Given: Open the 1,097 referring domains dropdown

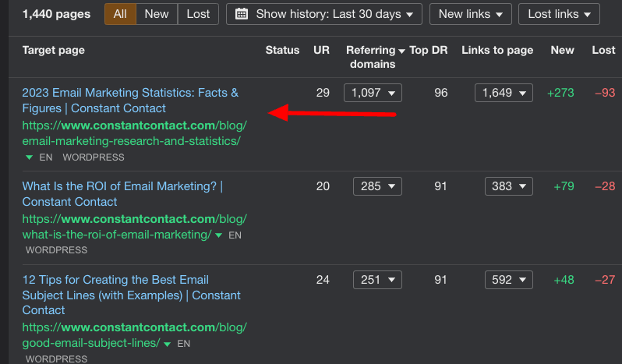Looking at the screenshot, I should tap(373, 93).
